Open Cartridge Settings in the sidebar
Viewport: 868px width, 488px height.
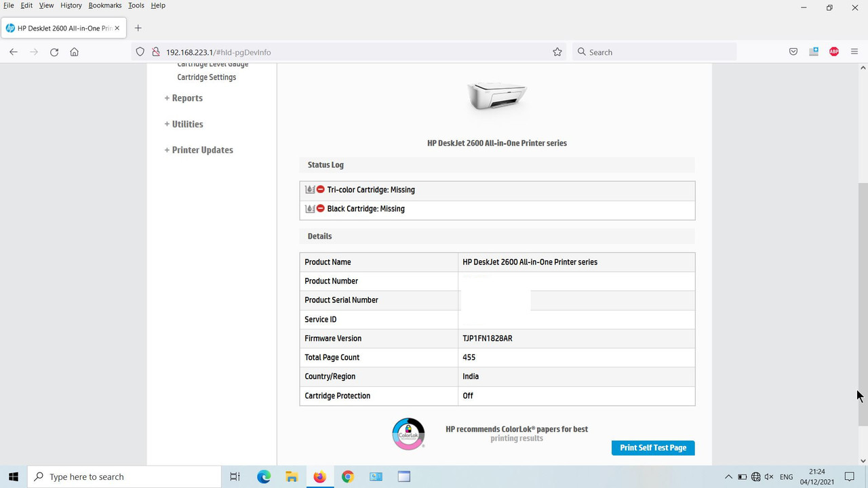pyautogui.click(x=207, y=77)
